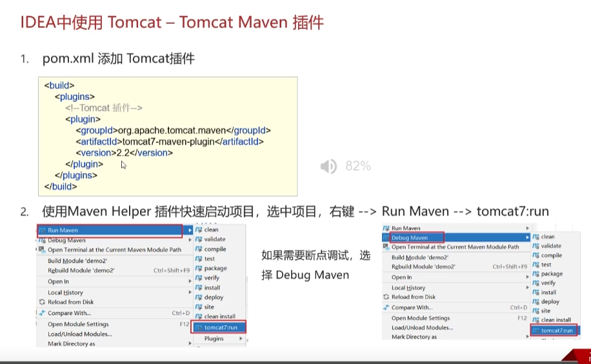Click the 82% volume percentage text

(x=358, y=166)
